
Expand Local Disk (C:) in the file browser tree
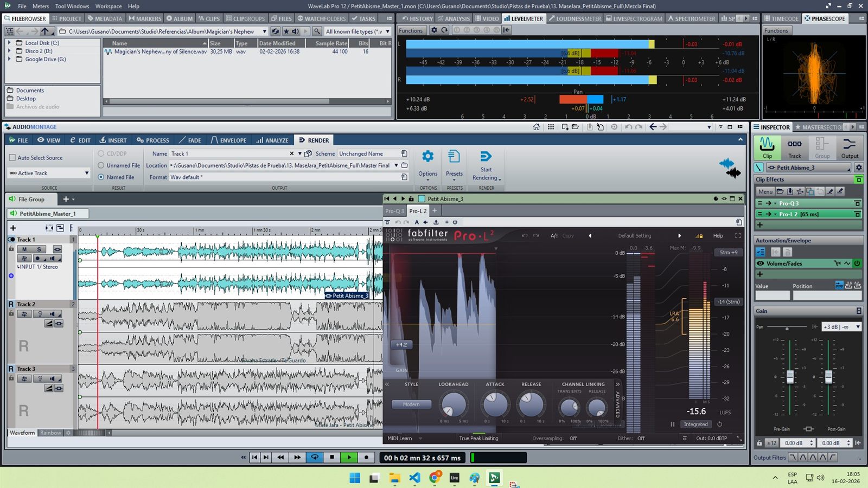9,42
